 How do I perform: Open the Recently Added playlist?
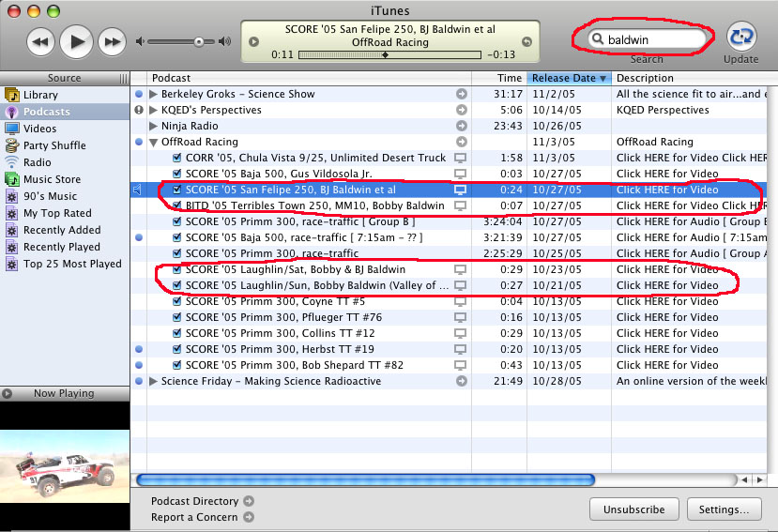(65, 230)
